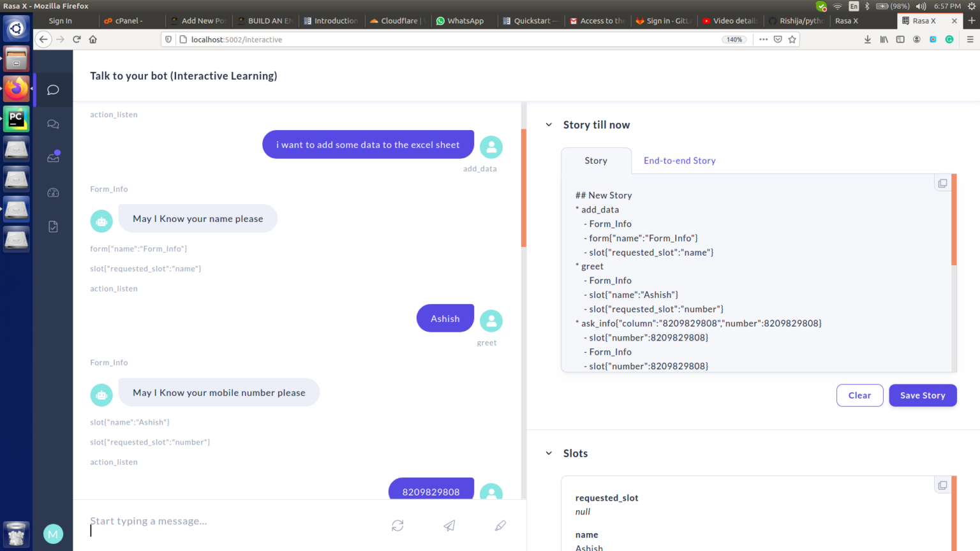Clear the current story
This screenshot has height=551, width=980.
[859, 395]
